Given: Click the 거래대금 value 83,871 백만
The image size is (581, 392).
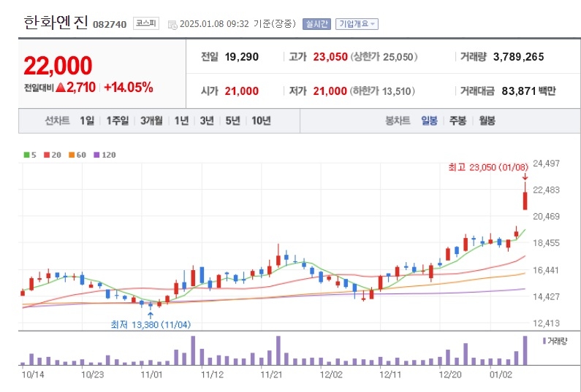Looking at the screenshot, I should pyautogui.click(x=529, y=91).
